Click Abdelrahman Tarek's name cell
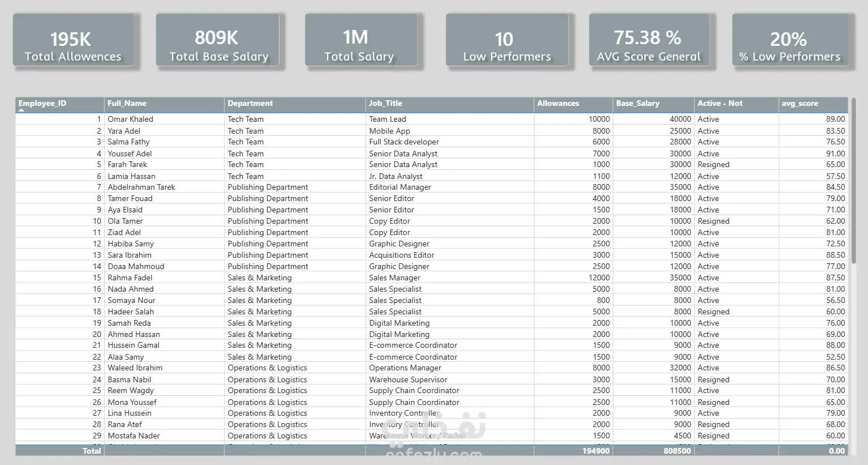The image size is (868, 465). click(141, 187)
